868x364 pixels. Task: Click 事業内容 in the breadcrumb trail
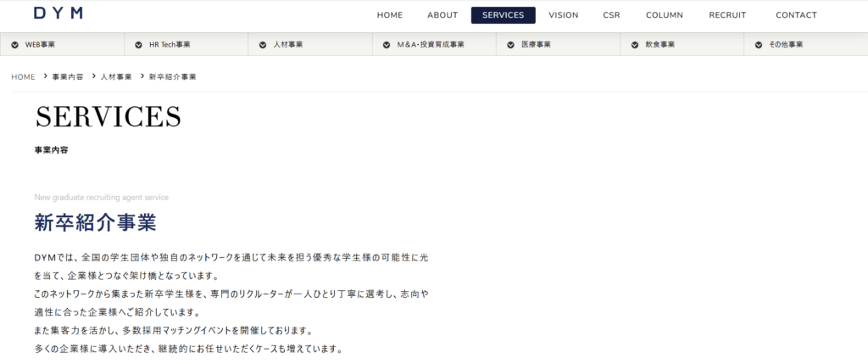pos(68,77)
